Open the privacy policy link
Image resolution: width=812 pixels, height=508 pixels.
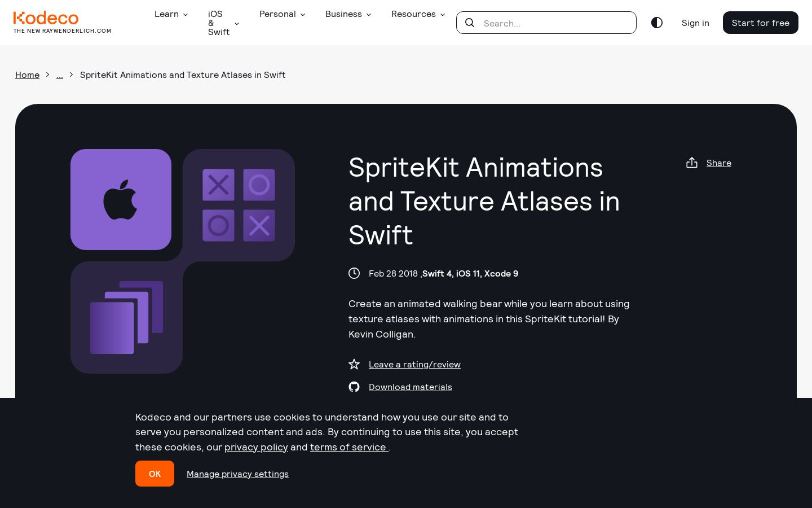point(256,447)
